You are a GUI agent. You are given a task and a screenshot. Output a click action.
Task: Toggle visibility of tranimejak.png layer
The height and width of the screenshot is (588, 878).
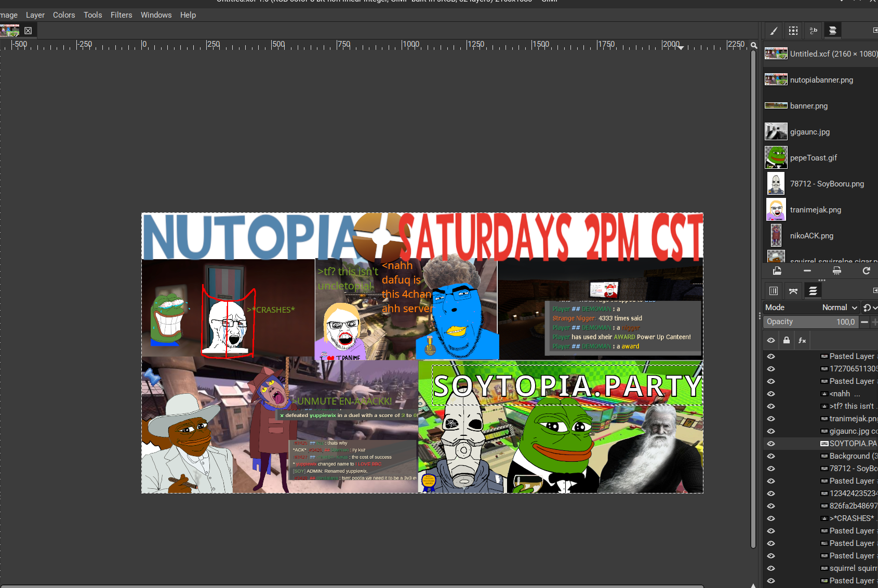(x=771, y=419)
